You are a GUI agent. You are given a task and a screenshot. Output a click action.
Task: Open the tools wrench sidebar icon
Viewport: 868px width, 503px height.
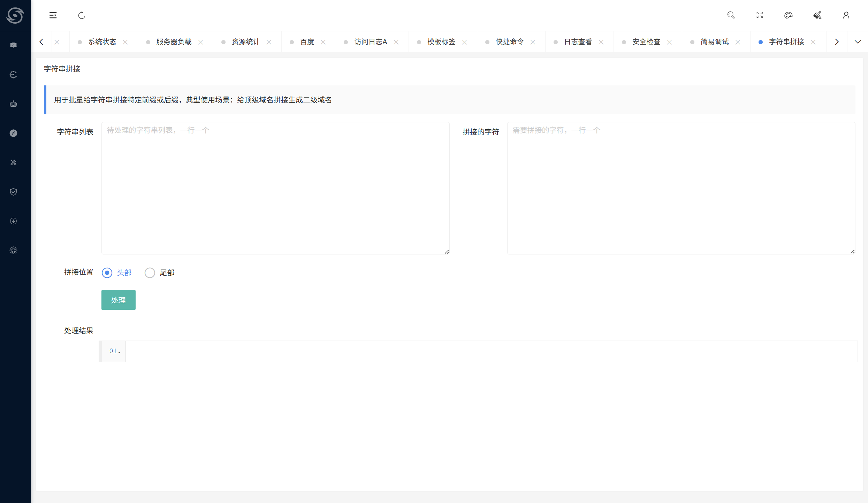tap(13, 162)
